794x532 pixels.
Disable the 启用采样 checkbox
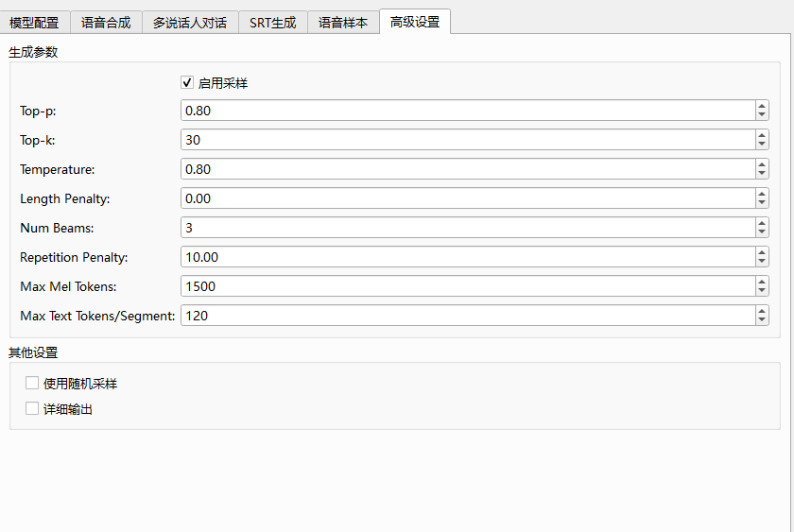pyautogui.click(x=187, y=83)
